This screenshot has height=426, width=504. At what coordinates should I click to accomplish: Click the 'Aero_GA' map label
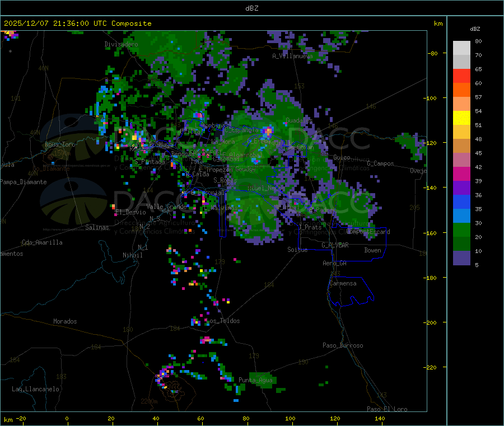coord(335,263)
